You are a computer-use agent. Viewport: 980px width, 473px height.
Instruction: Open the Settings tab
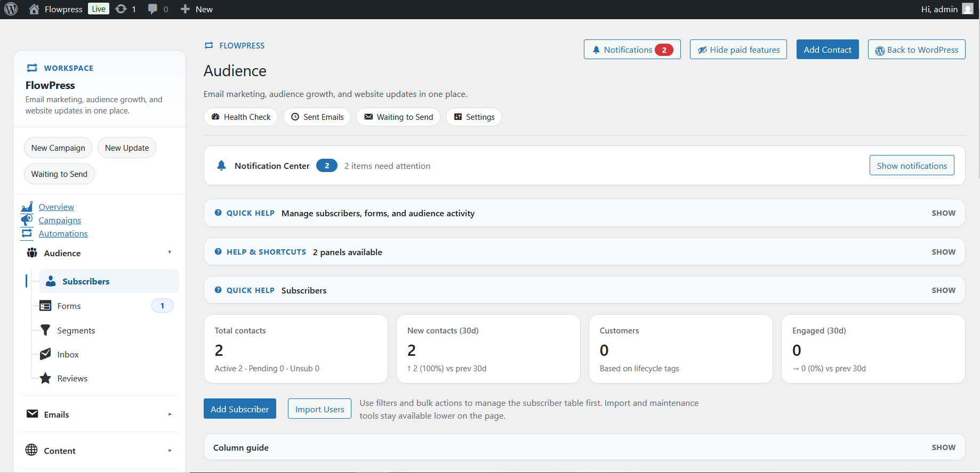pos(473,117)
